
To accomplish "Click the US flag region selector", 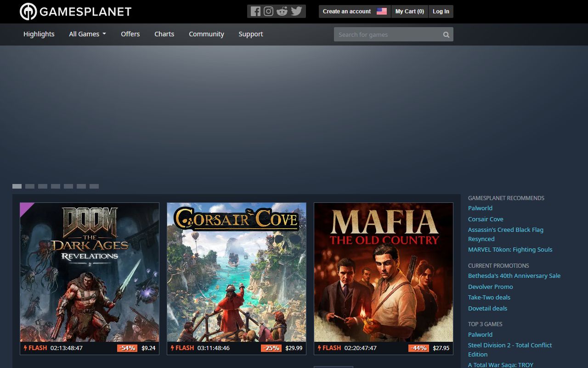I will [382, 11].
